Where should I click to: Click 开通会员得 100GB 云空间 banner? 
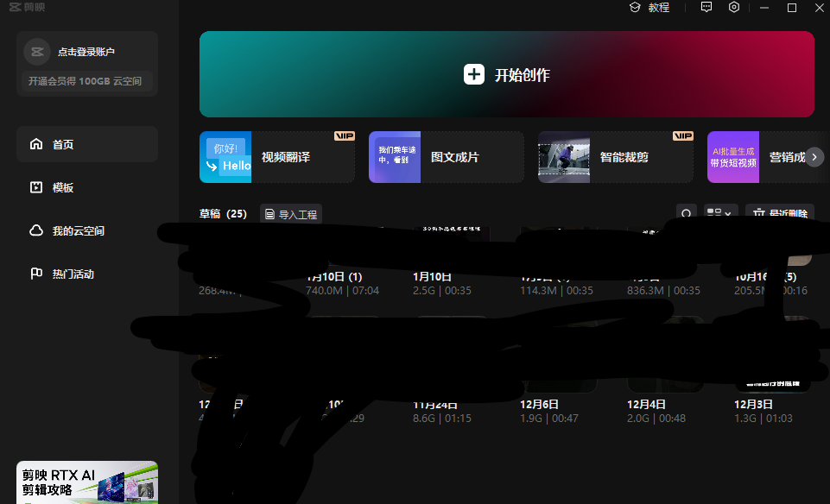tap(87, 81)
